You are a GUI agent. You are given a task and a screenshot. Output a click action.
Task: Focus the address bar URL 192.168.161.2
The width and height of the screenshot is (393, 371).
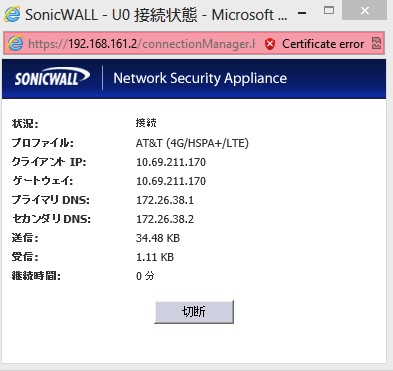pyautogui.click(x=141, y=44)
